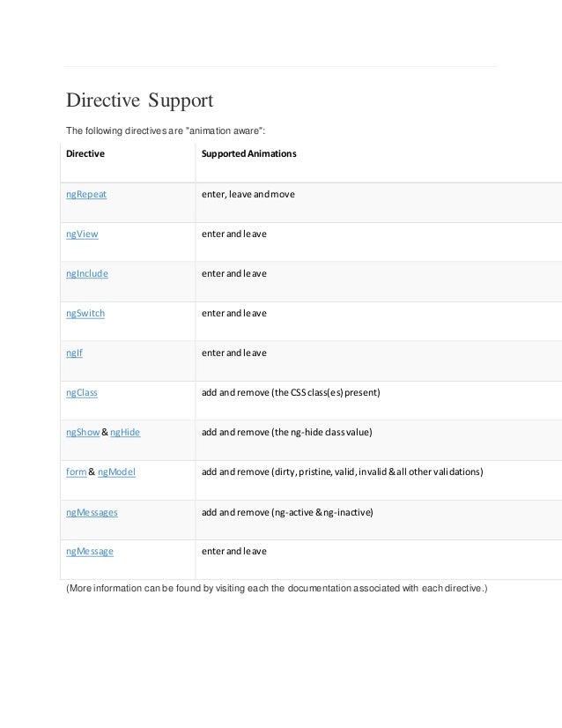
Task: Open the ngHide link
Action: click(125, 432)
